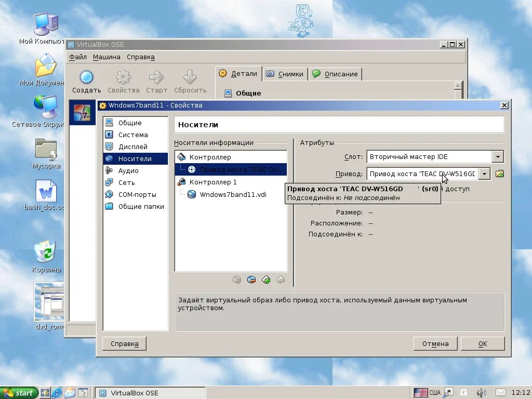Click OK to save machine settings
532x399 pixels.
(x=483, y=343)
